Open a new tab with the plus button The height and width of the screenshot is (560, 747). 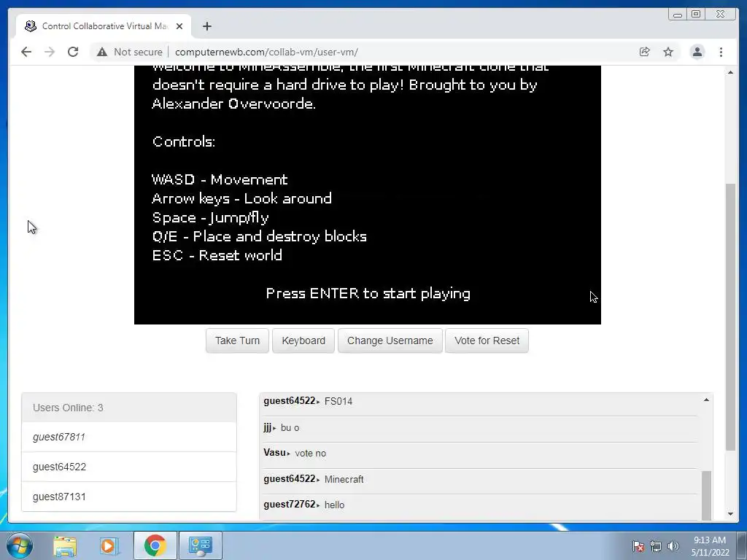206,26
